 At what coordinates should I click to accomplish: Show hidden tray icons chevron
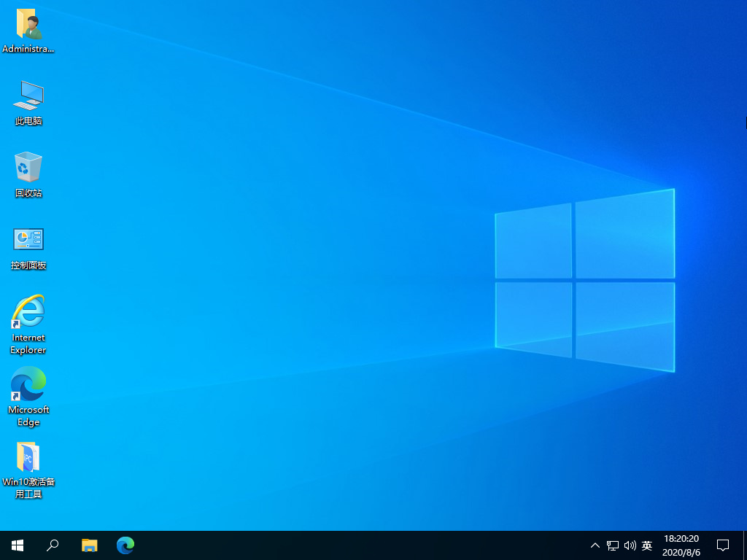595,545
